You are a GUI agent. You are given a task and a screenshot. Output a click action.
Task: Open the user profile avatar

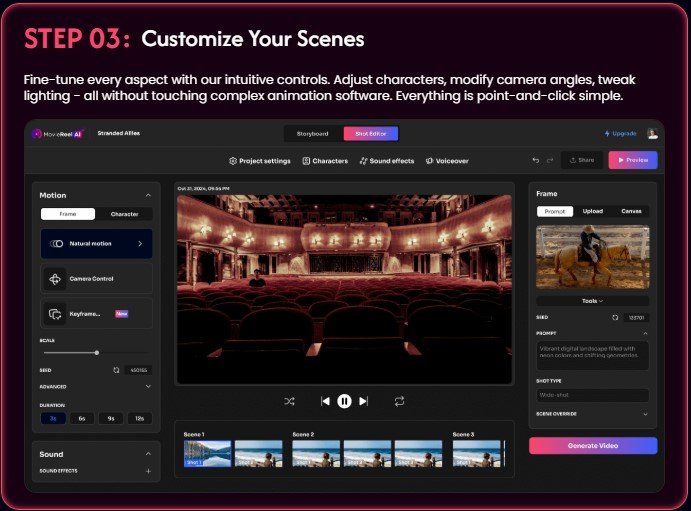652,133
